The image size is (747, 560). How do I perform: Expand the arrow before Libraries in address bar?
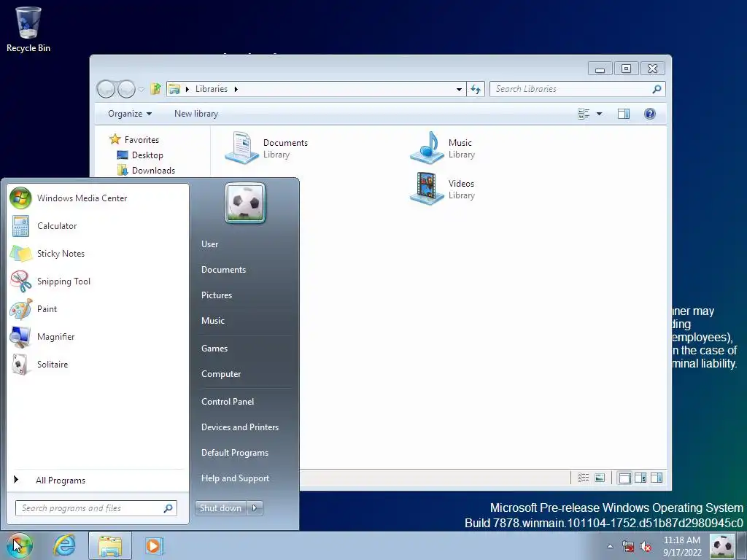pos(187,89)
